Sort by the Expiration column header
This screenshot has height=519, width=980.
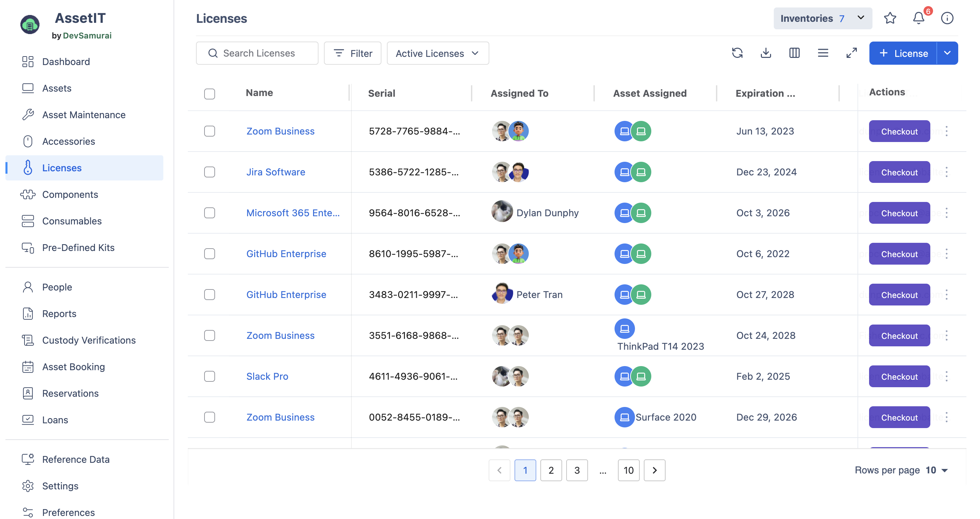(x=765, y=93)
